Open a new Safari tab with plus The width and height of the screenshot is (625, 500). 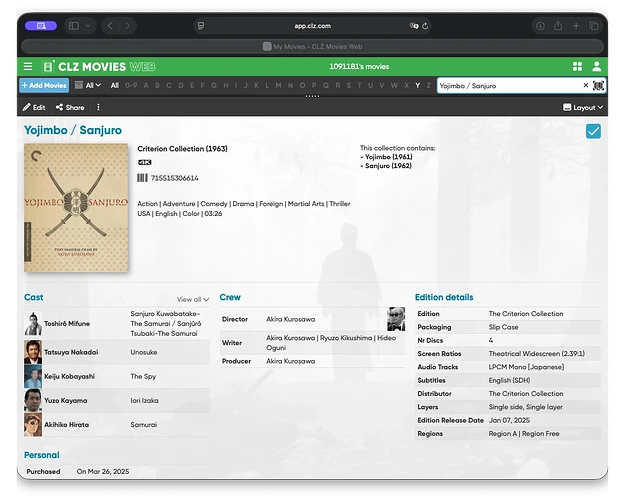coord(576,26)
